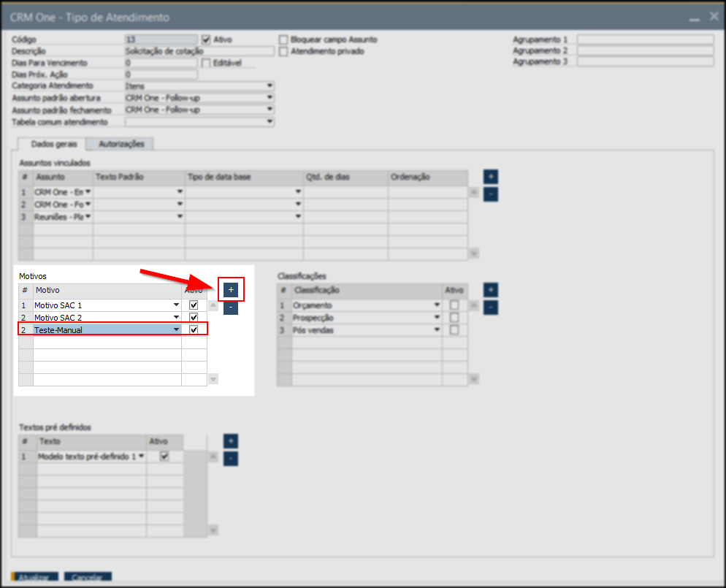Remove a Textos pré definidos row

tap(231, 459)
